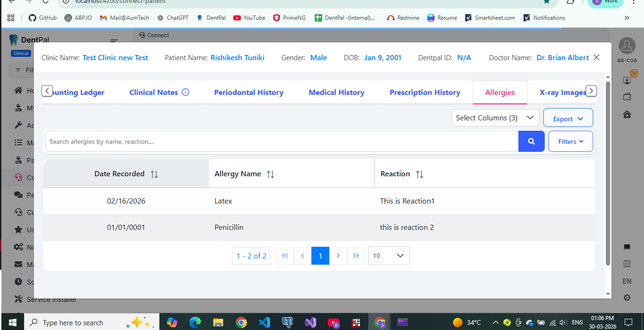Open Visual Studio Code from the taskbar

[264, 322]
